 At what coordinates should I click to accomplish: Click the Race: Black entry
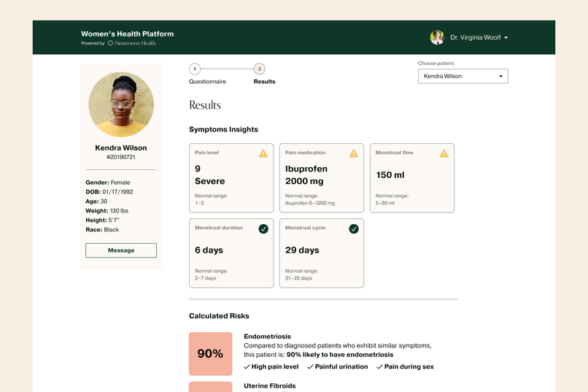click(102, 229)
